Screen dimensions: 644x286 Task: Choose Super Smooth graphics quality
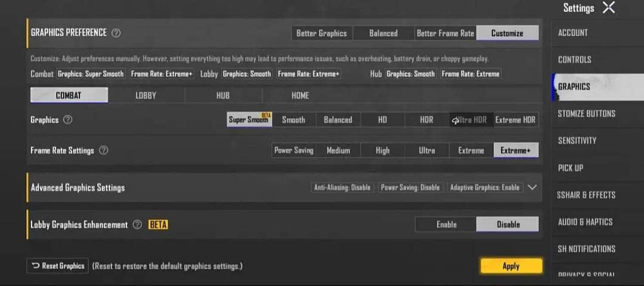[249, 120]
